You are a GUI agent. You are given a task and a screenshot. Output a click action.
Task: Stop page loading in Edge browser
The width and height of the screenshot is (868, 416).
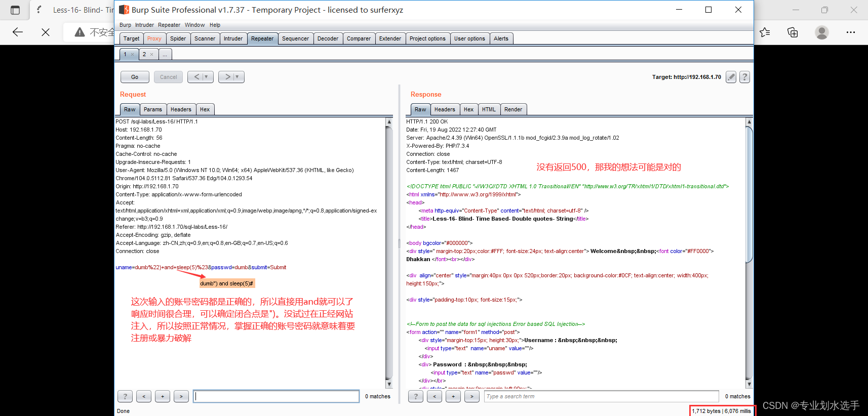coord(46,32)
